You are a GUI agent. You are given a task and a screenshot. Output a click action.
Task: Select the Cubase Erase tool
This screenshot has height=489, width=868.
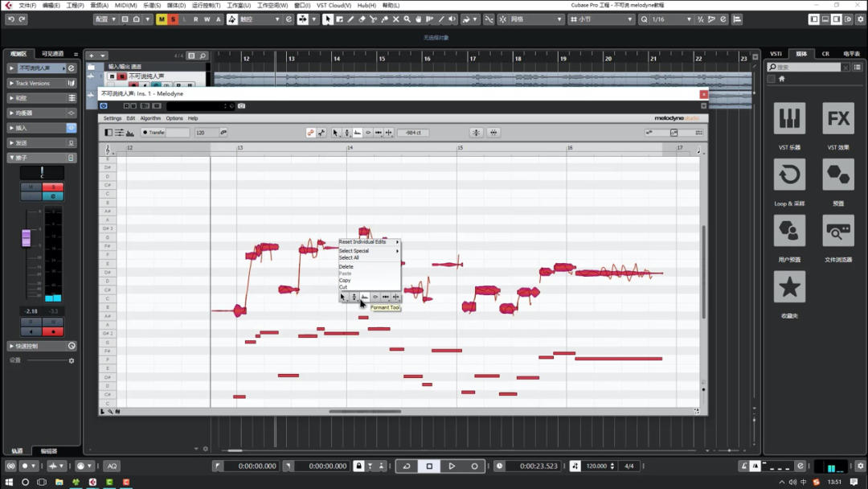tap(362, 19)
